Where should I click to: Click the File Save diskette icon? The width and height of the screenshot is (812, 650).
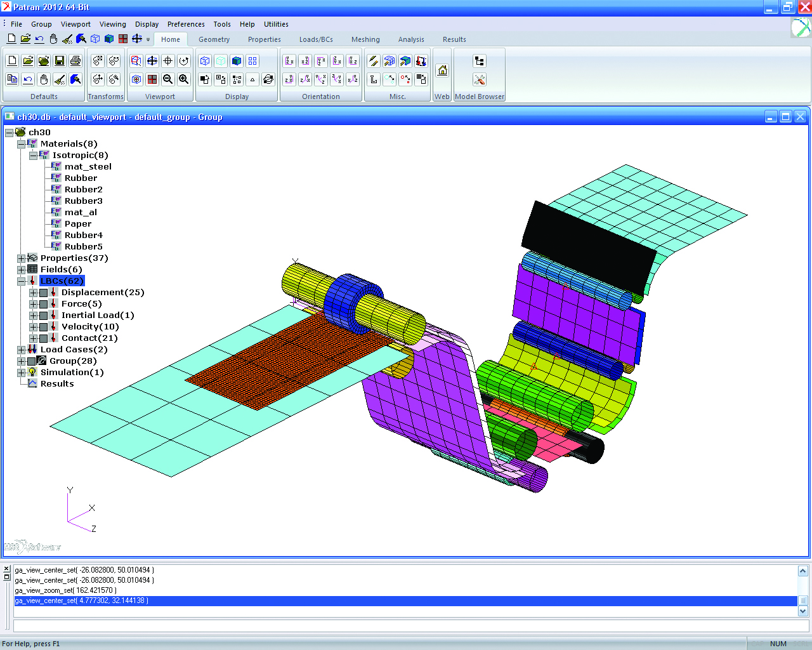point(60,61)
